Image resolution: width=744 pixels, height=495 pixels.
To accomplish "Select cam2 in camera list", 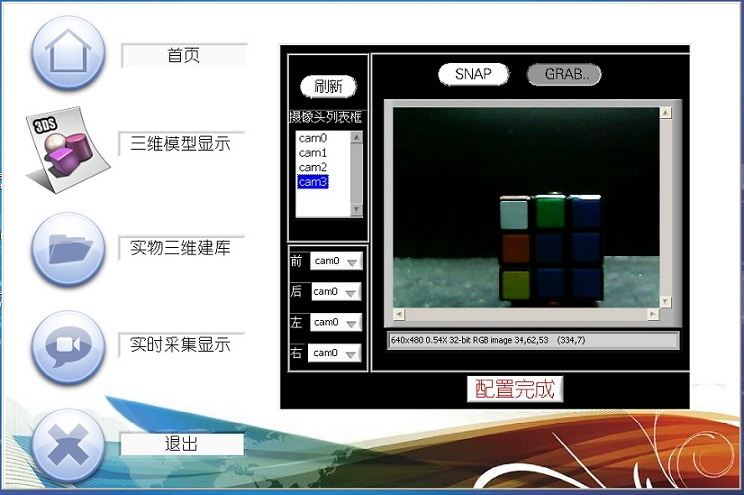I will coord(313,167).
